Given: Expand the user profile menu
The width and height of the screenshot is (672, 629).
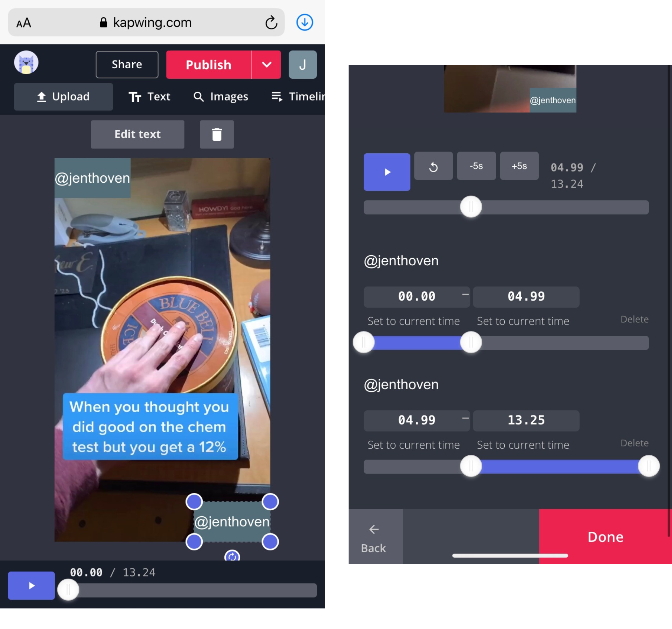Looking at the screenshot, I should [x=302, y=64].
